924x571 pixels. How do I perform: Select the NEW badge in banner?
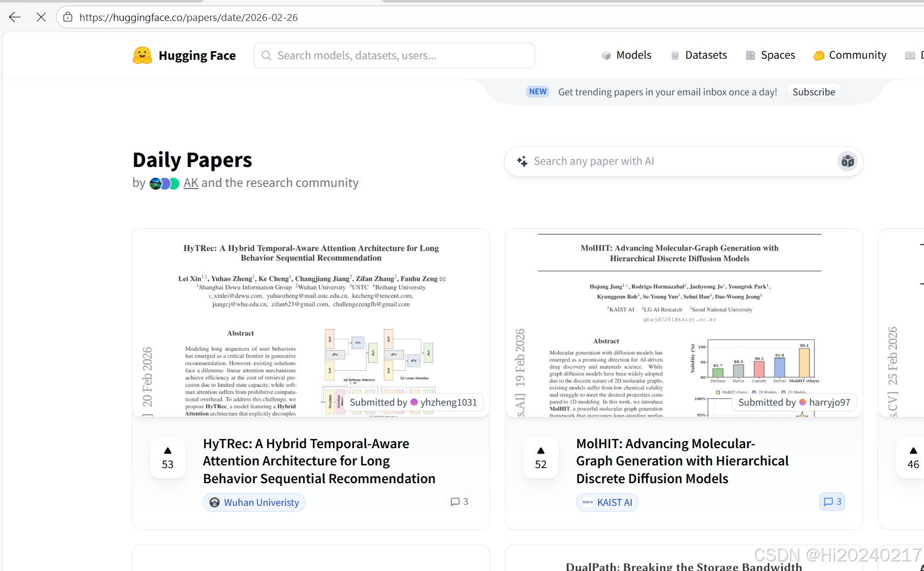(x=537, y=92)
